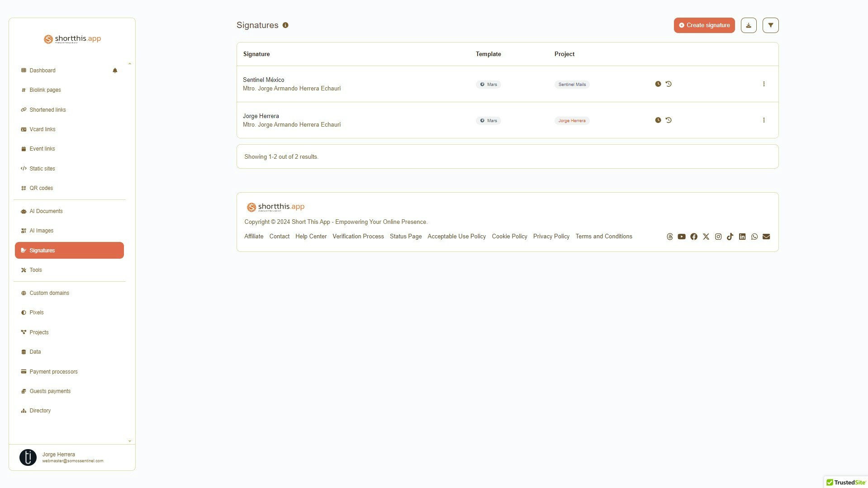Open the filter funnel dropdown
Image resolution: width=868 pixels, height=488 pixels.
click(x=771, y=25)
